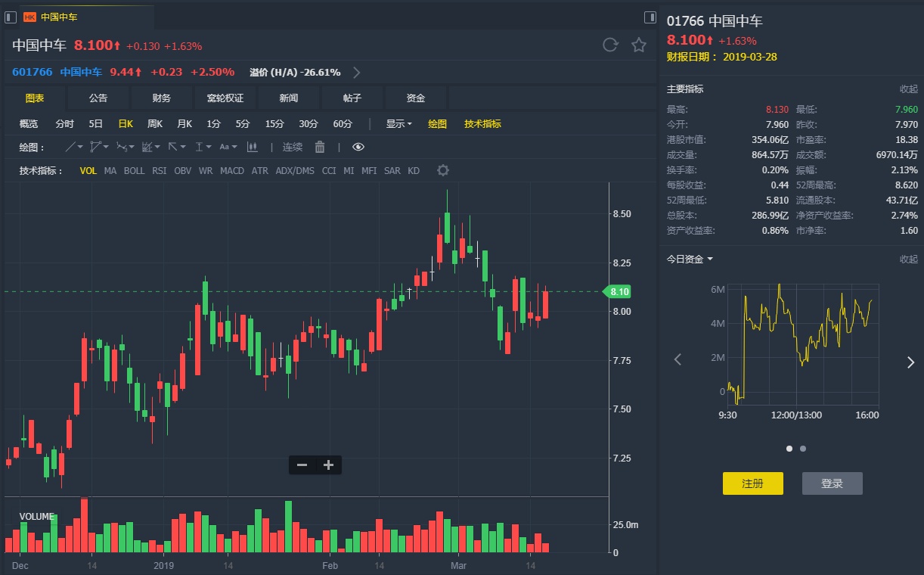The height and width of the screenshot is (575, 924).
Task: Click the 8.10 current price marker
Action: tap(617, 291)
